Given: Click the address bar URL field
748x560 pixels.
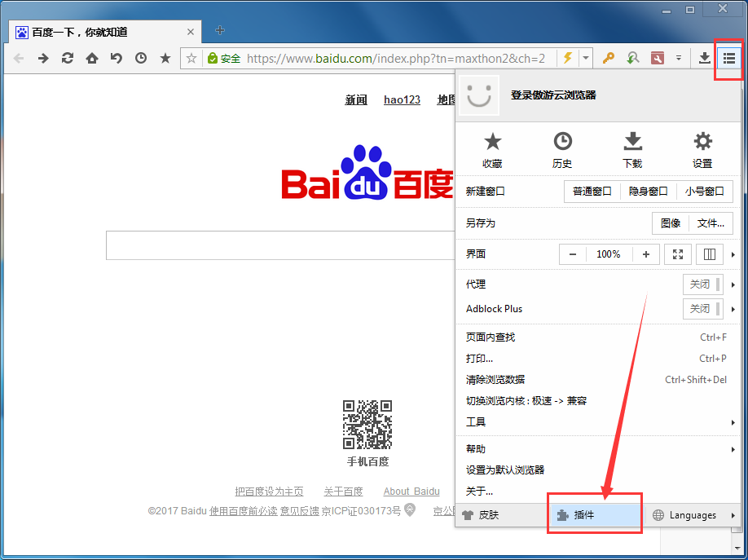Looking at the screenshot, I should (396, 58).
